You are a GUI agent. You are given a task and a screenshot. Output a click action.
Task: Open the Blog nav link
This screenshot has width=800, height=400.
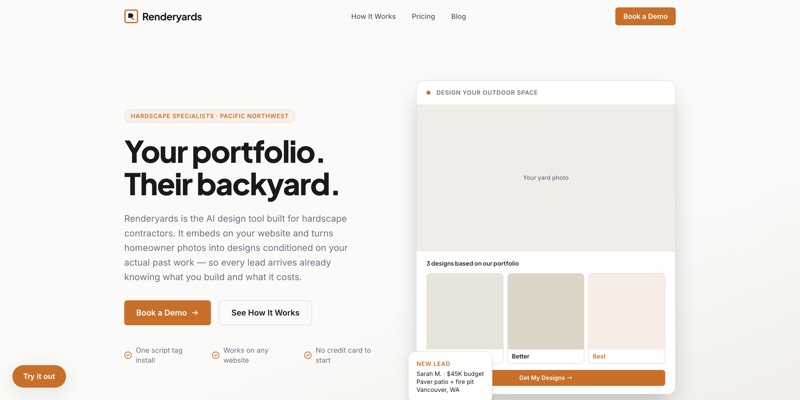click(x=459, y=16)
